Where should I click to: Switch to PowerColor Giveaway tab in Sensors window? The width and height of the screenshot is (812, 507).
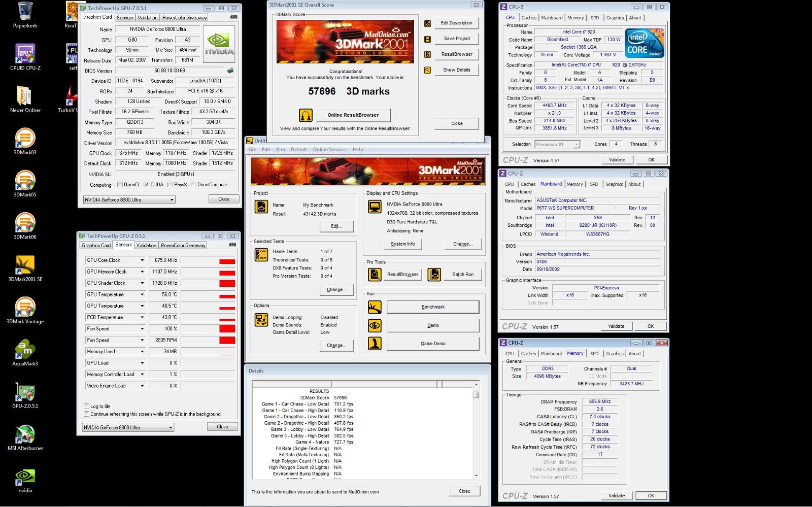[x=183, y=245]
